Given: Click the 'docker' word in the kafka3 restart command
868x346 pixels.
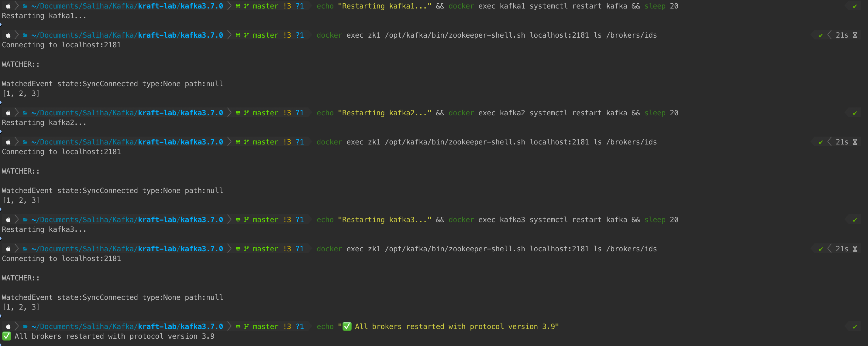Looking at the screenshot, I should point(461,220).
